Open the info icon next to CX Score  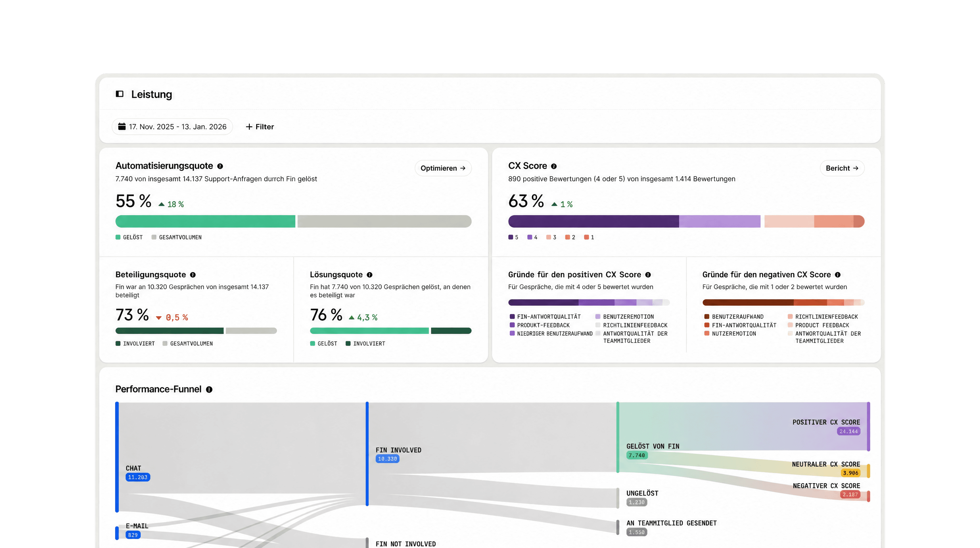point(554,166)
